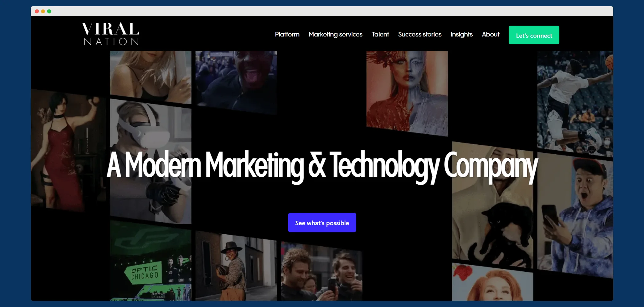Screen dimensions: 644x307
Task: Click the green maximize window dot
Action: [49, 11]
